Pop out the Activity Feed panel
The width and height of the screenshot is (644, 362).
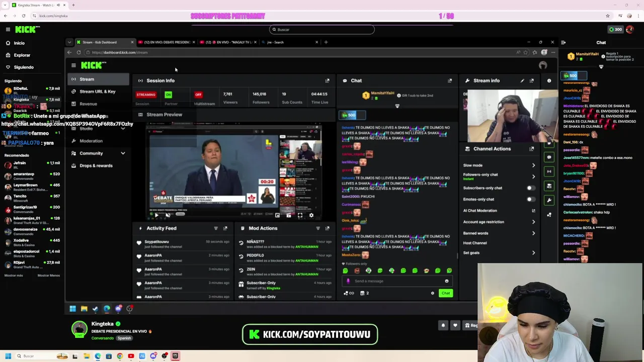point(225,228)
